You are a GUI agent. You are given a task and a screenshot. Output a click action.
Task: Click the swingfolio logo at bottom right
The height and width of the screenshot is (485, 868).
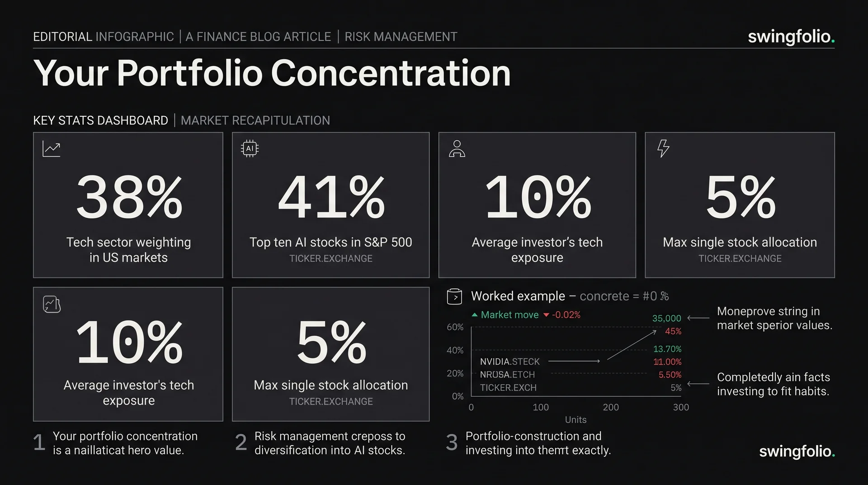click(x=797, y=451)
